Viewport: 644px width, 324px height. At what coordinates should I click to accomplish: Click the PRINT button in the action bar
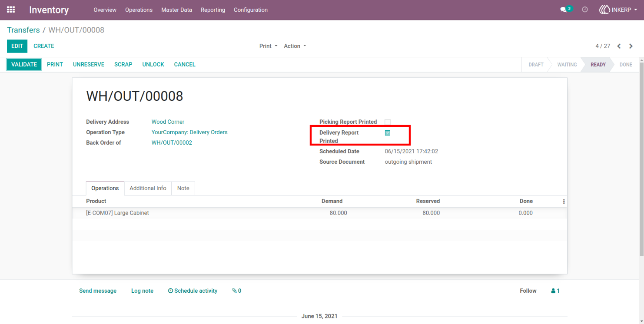pyautogui.click(x=55, y=64)
